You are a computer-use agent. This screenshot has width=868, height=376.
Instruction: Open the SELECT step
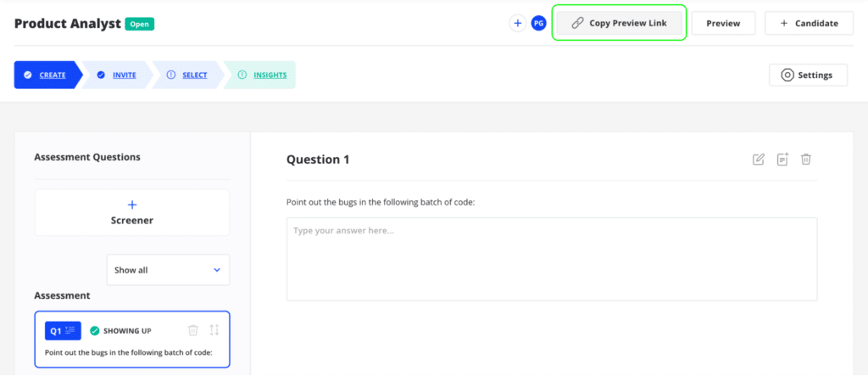[188, 75]
